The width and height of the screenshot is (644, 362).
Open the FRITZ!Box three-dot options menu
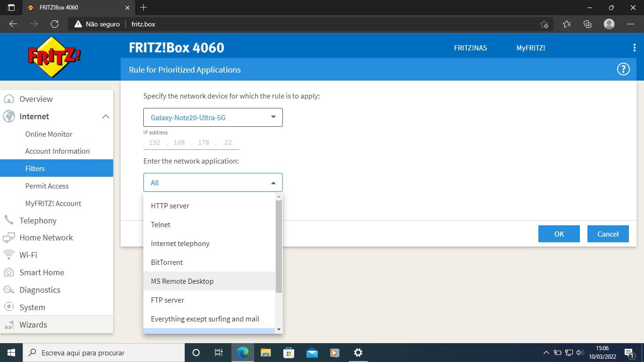click(635, 48)
